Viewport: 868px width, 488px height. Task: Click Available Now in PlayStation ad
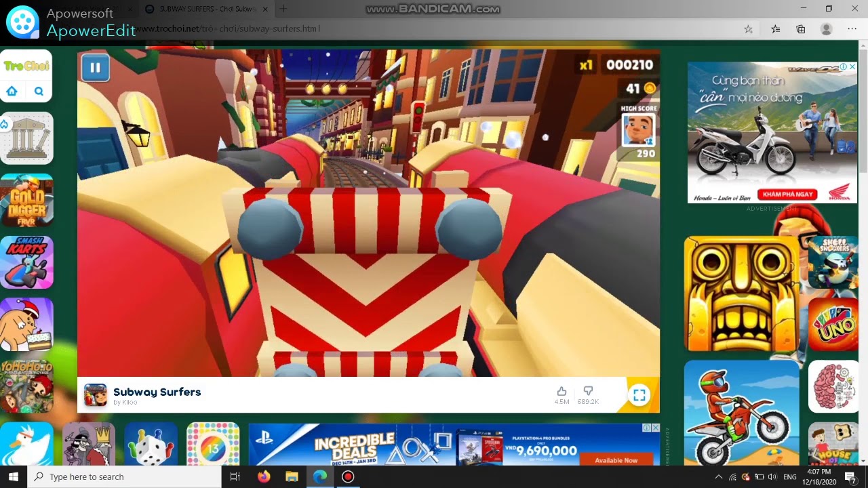click(x=616, y=460)
